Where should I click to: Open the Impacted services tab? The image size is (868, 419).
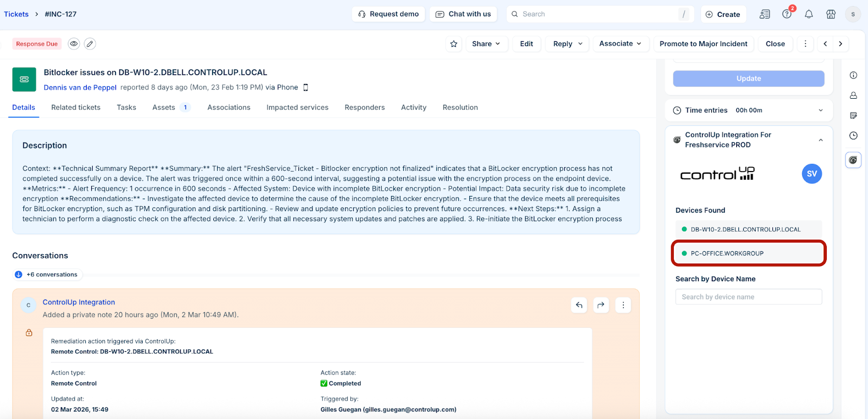[297, 107]
